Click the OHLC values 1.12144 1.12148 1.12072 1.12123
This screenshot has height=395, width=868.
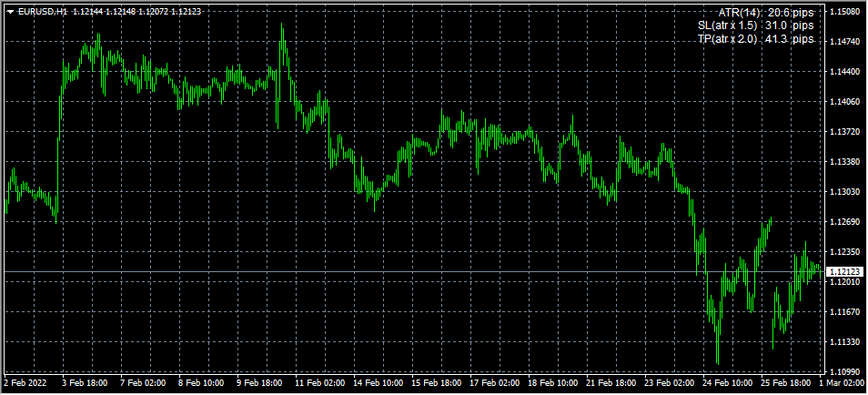[x=136, y=11]
